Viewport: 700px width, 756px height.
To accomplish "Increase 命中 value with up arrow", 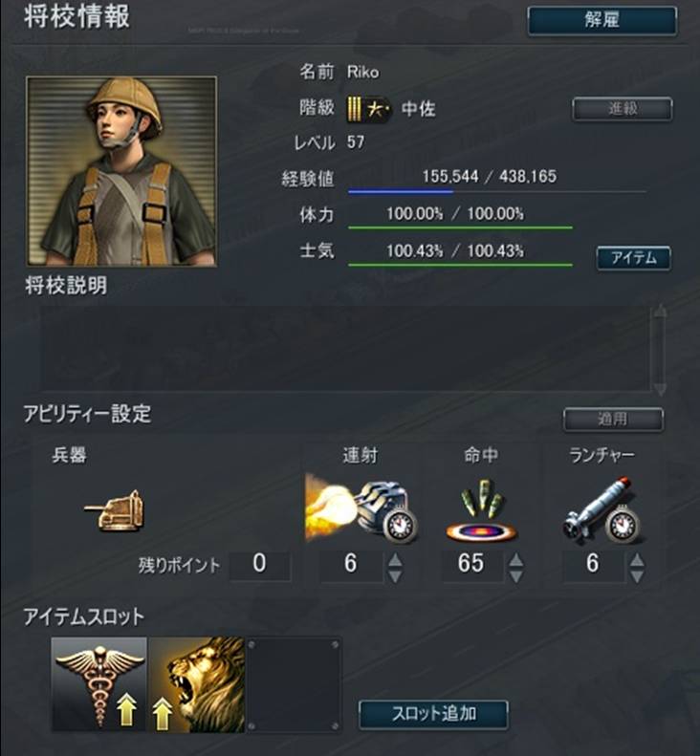I will [x=515, y=559].
